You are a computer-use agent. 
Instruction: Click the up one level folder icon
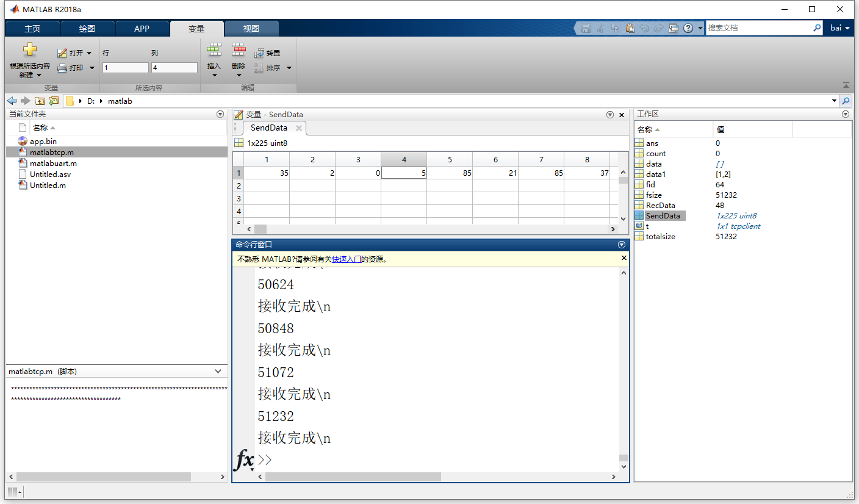[40, 101]
